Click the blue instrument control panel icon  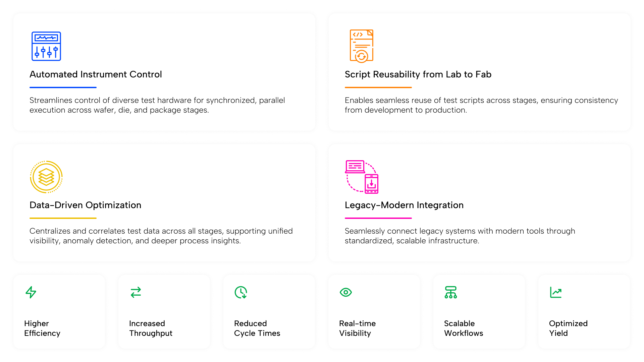(x=46, y=46)
